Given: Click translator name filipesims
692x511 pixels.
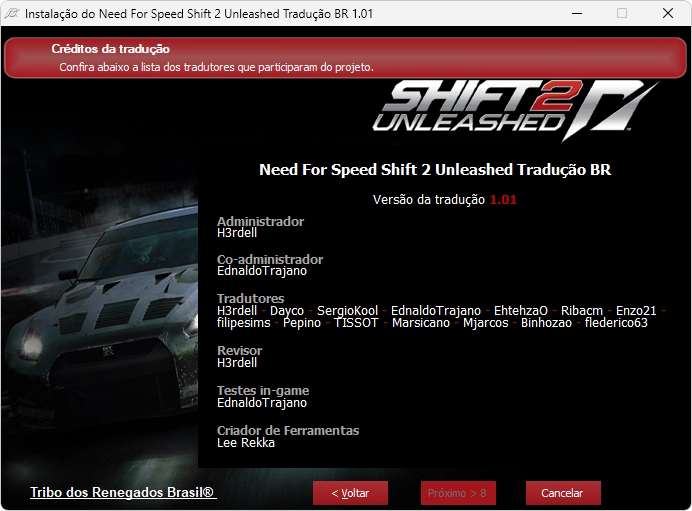Looking at the screenshot, I should pos(244,323).
